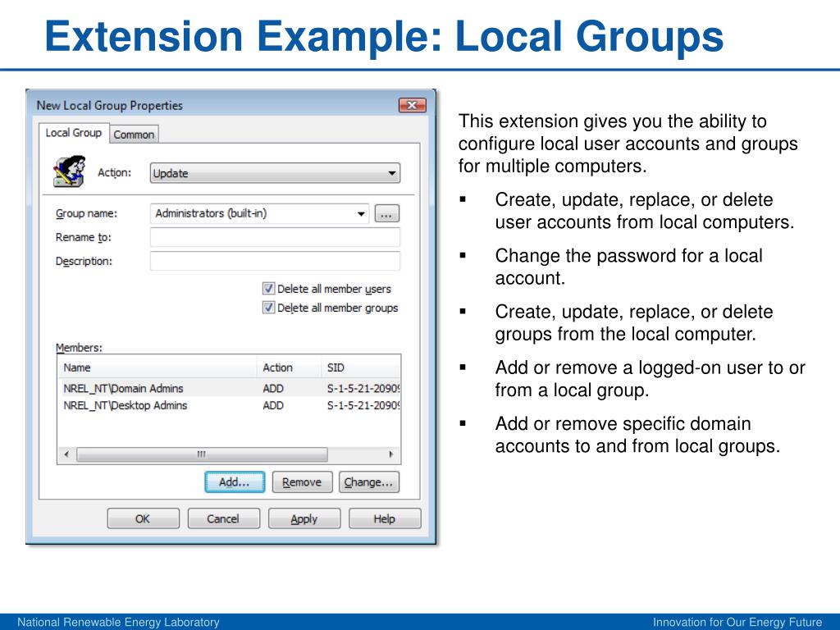Select the NREL_NT\Desktop Admins member row

pos(229,405)
